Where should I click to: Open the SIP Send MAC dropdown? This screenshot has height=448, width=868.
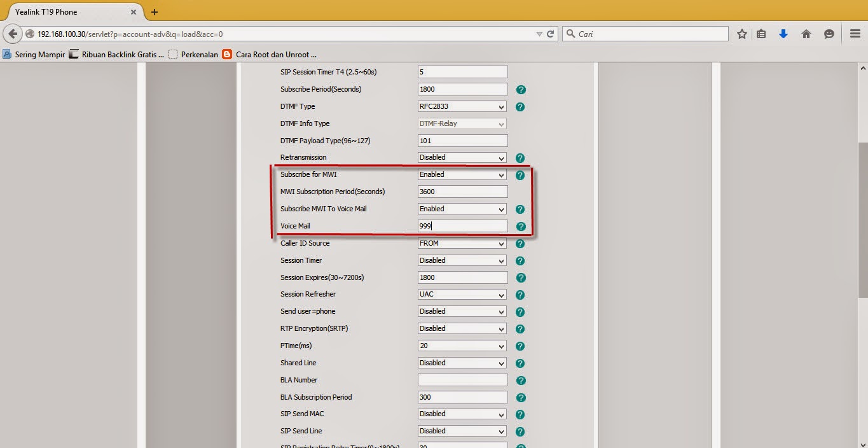(462, 414)
